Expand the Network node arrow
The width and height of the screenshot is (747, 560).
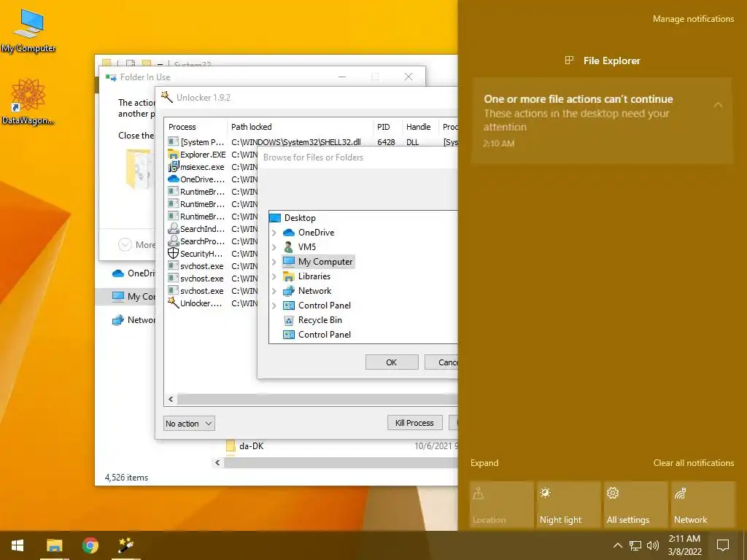point(274,291)
